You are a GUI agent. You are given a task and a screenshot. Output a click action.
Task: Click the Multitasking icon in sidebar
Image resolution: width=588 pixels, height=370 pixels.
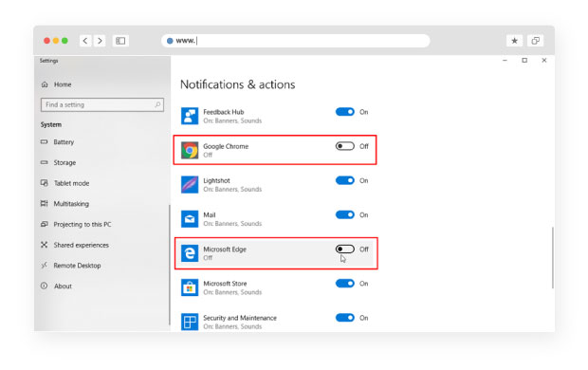point(45,203)
